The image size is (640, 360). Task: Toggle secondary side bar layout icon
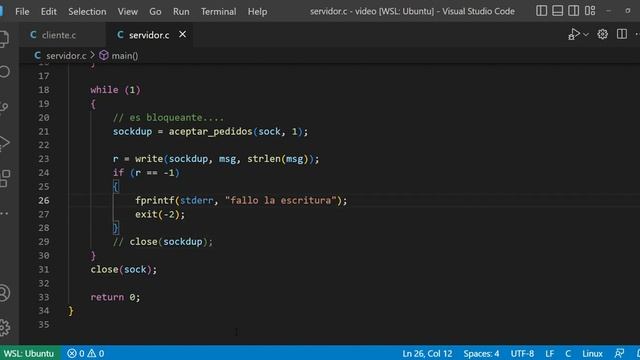573,11
